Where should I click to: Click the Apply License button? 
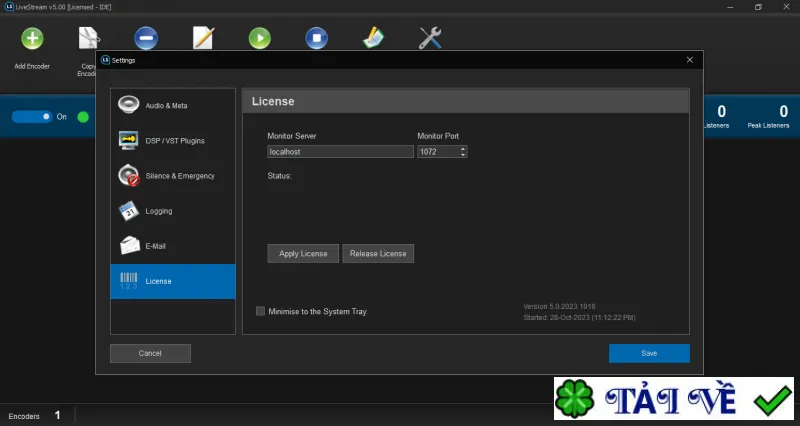click(303, 254)
